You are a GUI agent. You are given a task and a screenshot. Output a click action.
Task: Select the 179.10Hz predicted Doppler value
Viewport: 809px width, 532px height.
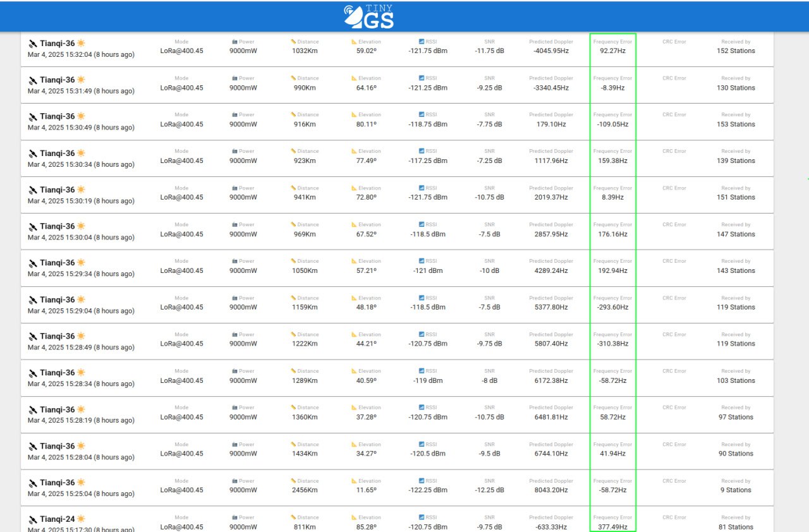[x=551, y=124]
